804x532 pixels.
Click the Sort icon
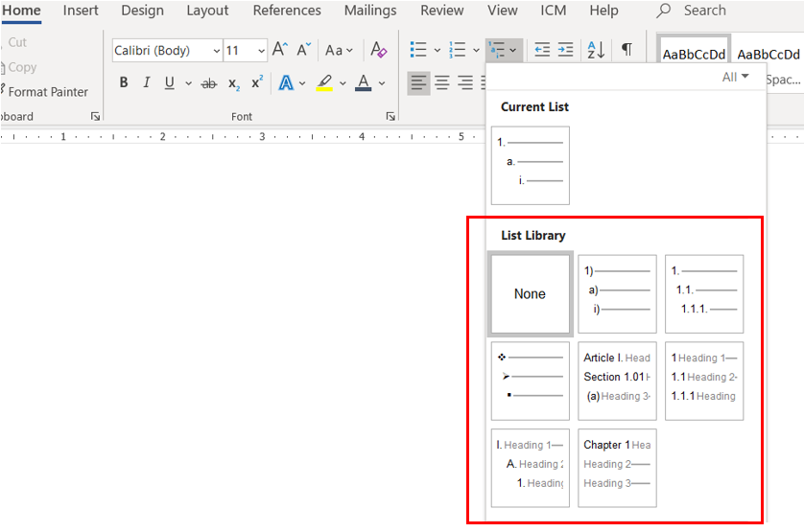[x=595, y=50]
